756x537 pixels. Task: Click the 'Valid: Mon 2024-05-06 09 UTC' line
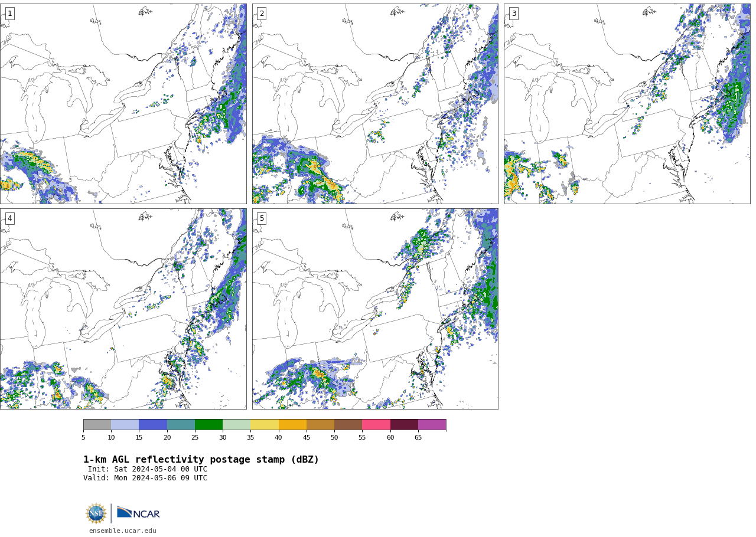pyautogui.click(x=145, y=478)
